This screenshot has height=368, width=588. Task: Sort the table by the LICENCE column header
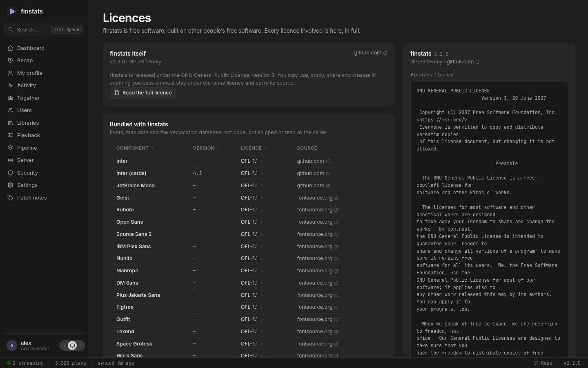(254, 148)
